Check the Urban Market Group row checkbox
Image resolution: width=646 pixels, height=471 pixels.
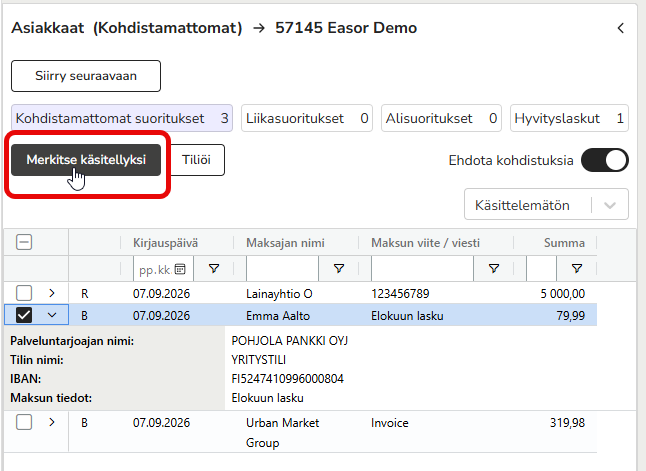click(24, 422)
